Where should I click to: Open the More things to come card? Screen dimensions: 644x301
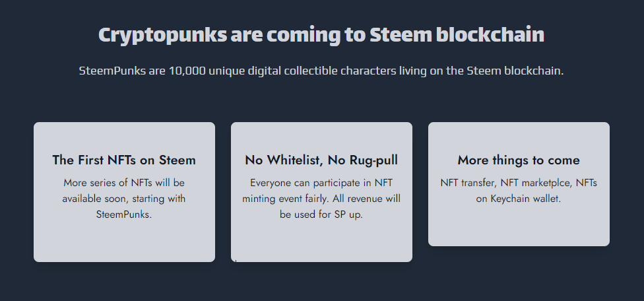click(519, 184)
